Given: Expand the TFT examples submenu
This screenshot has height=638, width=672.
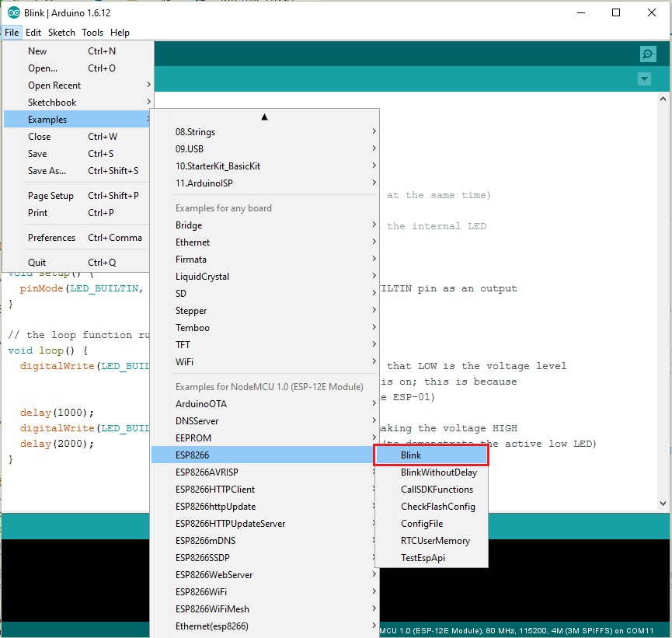Looking at the screenshot, I should pyautogui.click(x=265, y=345).
